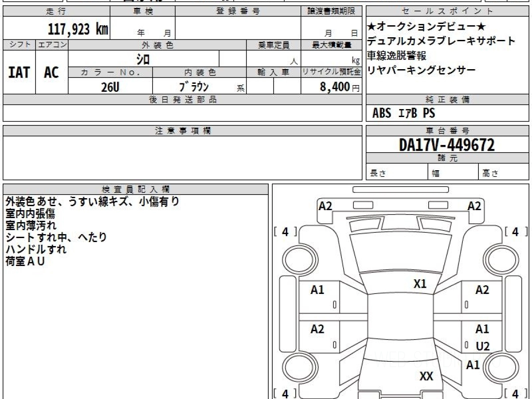Click the 長さ dimension cell
Viewport: 532px width, 399px height.
click(397, 172)
